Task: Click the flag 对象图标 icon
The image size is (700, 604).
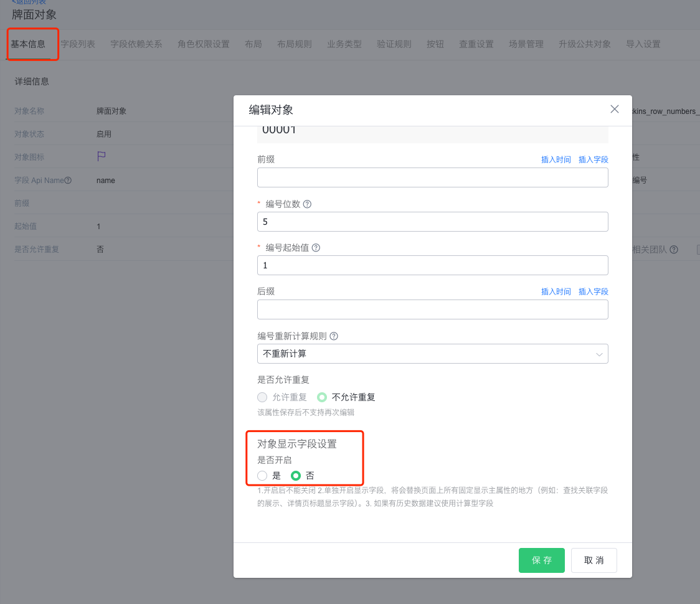Action: point(102,157)
